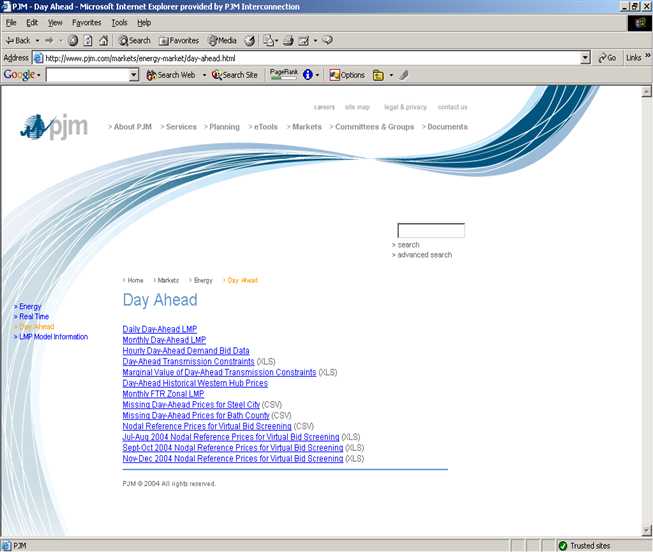
Task: Click the pjm logo
Action: 54,126
